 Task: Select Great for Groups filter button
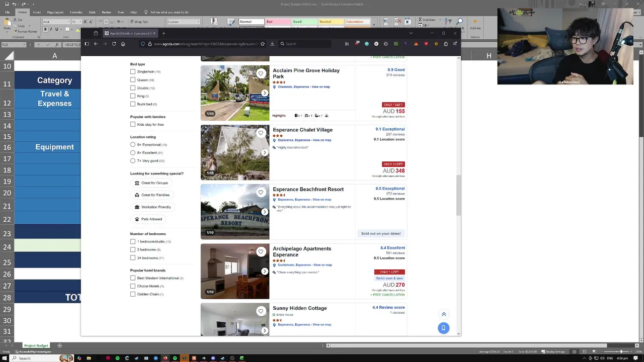[151, 183]
